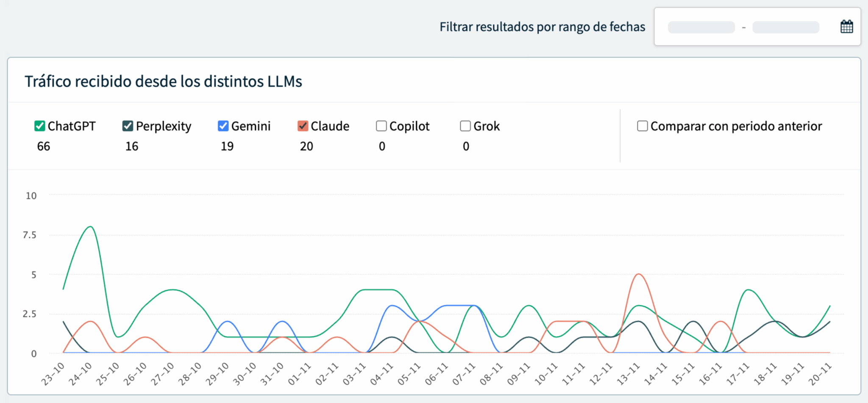Open the calendar date picker icon
This screenshot has width=868, height=403.
pos(846,27)
